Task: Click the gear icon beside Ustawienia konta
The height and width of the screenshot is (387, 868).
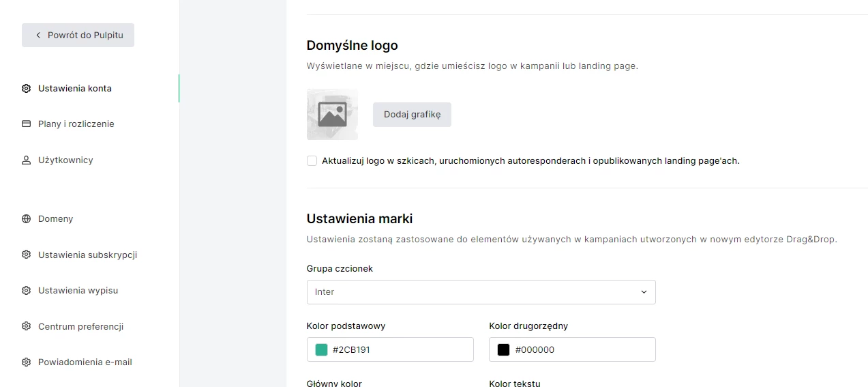Action: [27, 89]
